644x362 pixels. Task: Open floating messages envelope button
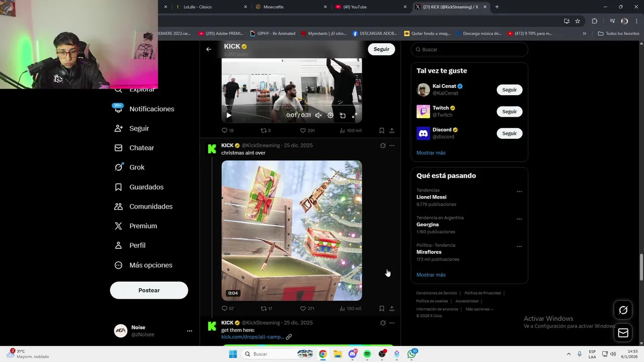click(623, 333)
